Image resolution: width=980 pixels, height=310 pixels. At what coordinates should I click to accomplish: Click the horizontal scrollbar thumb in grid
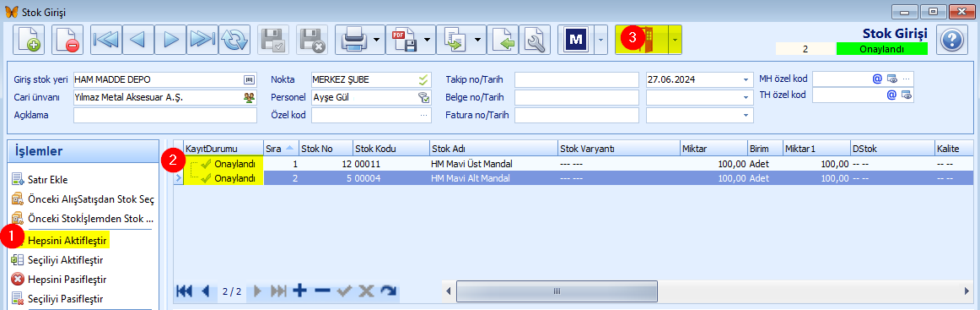click(x=557, y=291)
